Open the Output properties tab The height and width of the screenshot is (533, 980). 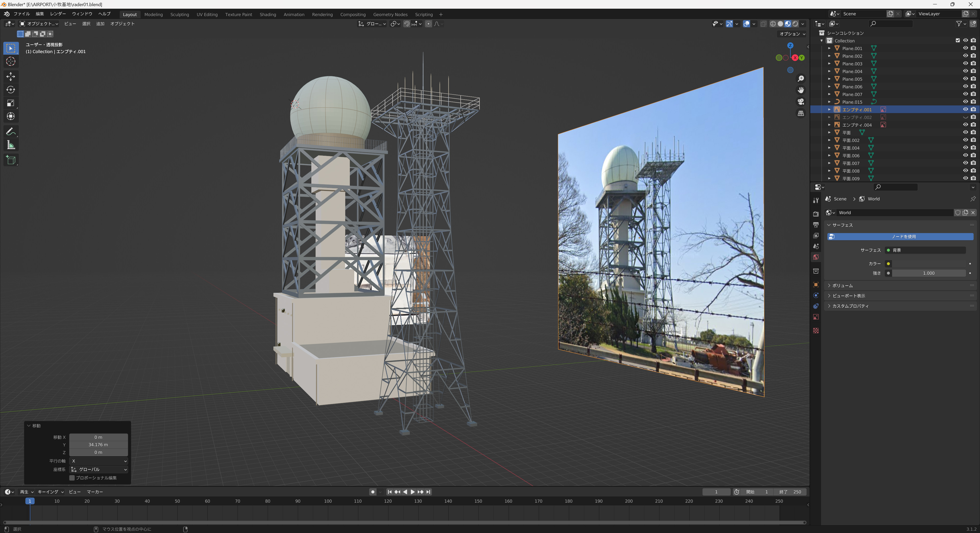coord(816,225)
